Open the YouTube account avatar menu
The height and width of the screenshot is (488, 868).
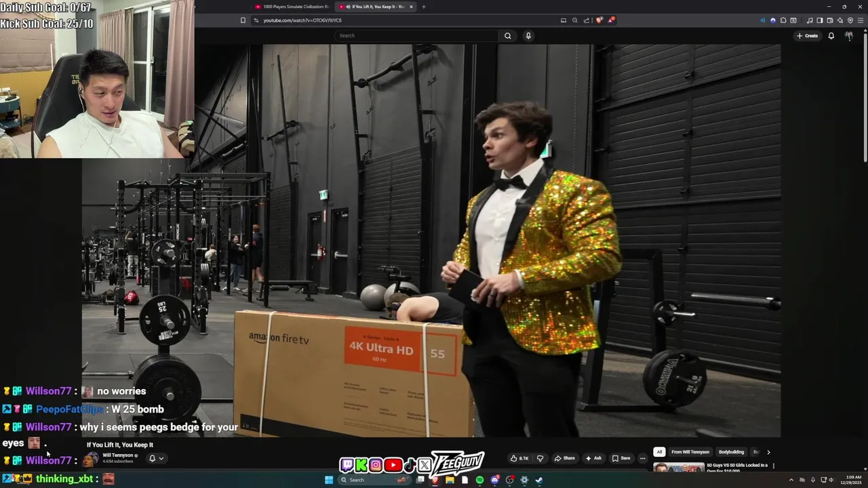(x=849, y=36)
